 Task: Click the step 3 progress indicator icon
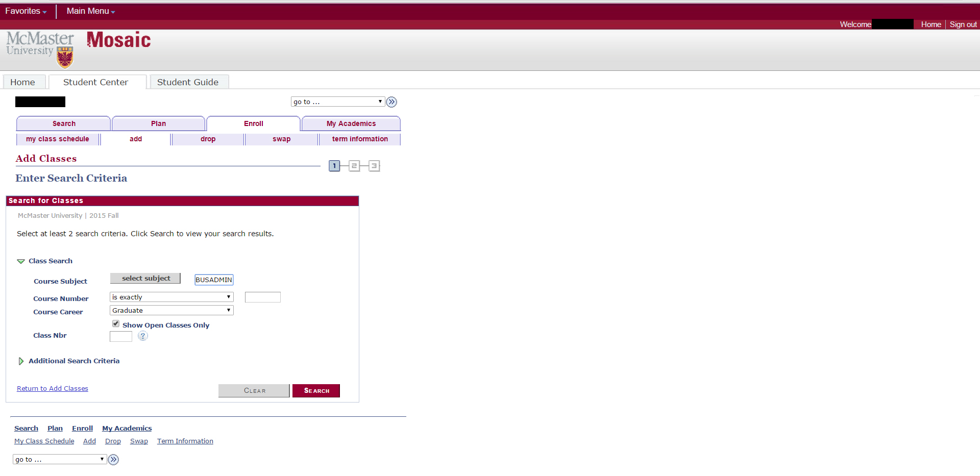click(374, 166)
